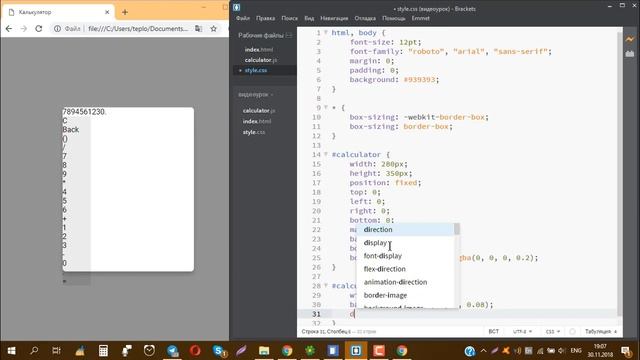Collapse the html, body rule fold arrow

tap(326, 32)
